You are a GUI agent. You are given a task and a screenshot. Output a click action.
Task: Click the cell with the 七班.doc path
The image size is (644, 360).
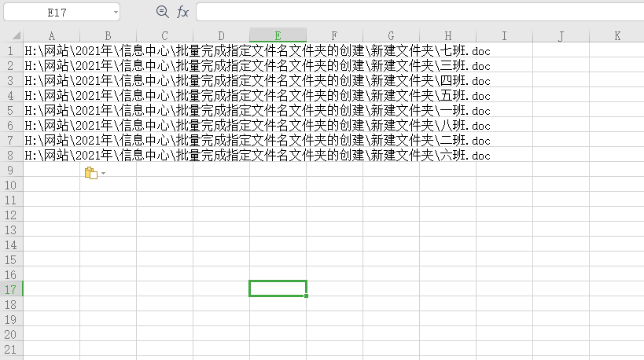pyautogui.click(x=51, y=50)
